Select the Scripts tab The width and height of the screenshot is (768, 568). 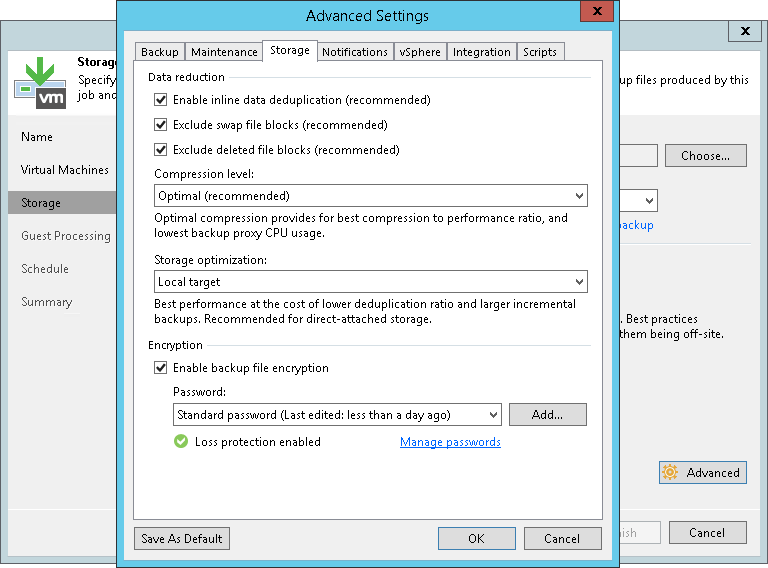click(542, 52)
